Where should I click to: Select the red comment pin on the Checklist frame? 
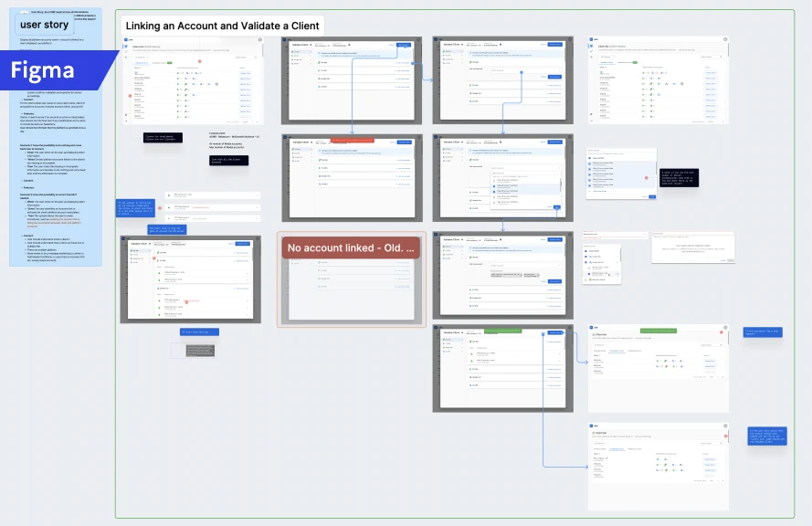coord(722,332)
